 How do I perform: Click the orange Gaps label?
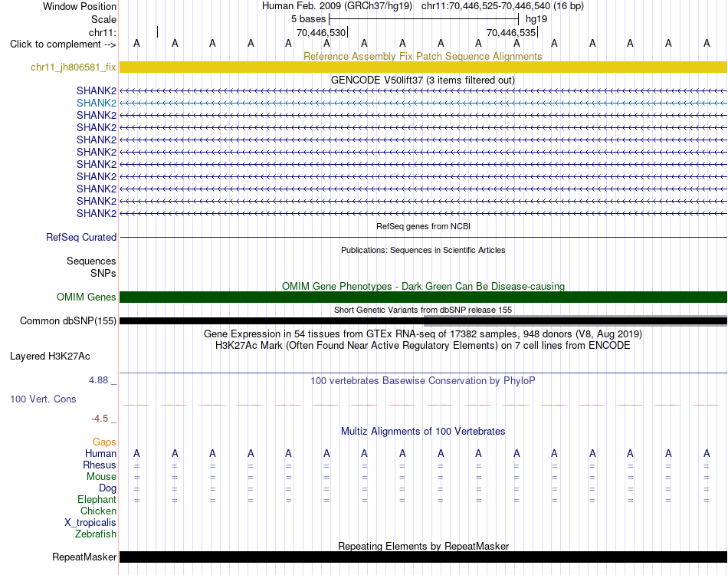[x=104, y=442]
